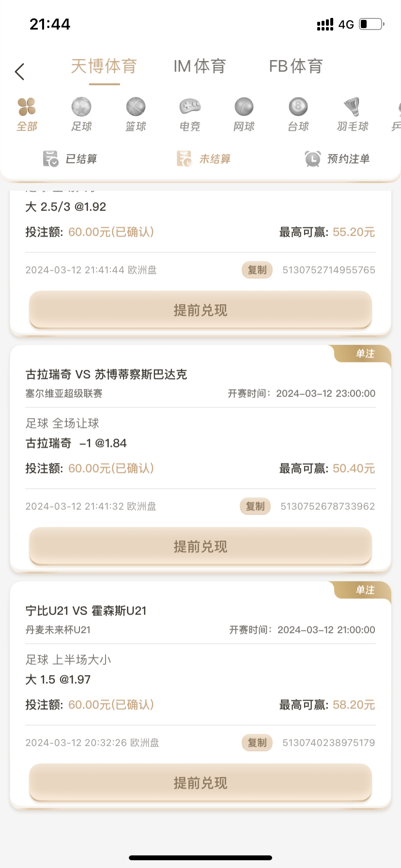Viewport: 401px width, 868px height.
Task: Show 已结算 settled bets
Action: (70, 159)
